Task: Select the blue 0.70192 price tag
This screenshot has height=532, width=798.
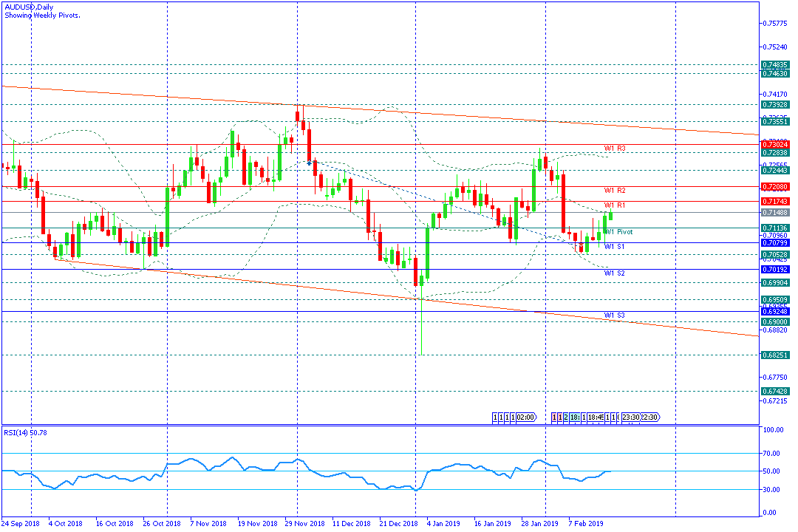Action: point(775,270)
